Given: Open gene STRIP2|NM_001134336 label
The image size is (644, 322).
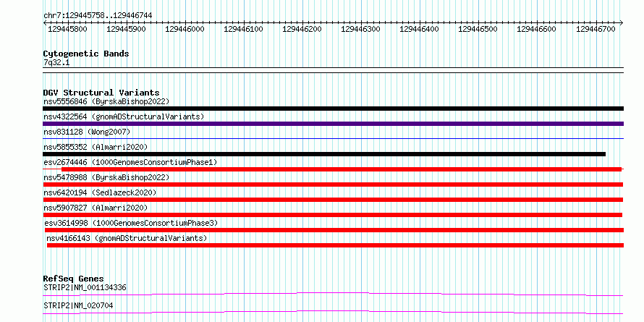Looking at the screenshot, I should click(85, 287).
